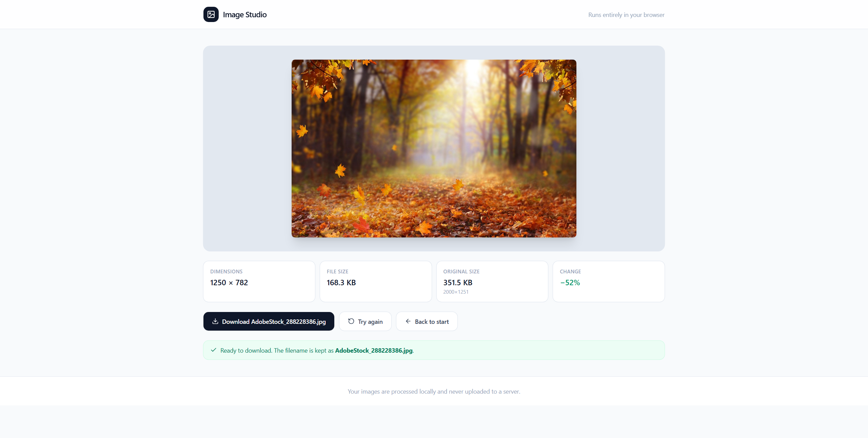Screen dimensions: 868x438
Task: Open the autumn forest preview image
Action: pyautogui.click(x=434, y=148)
